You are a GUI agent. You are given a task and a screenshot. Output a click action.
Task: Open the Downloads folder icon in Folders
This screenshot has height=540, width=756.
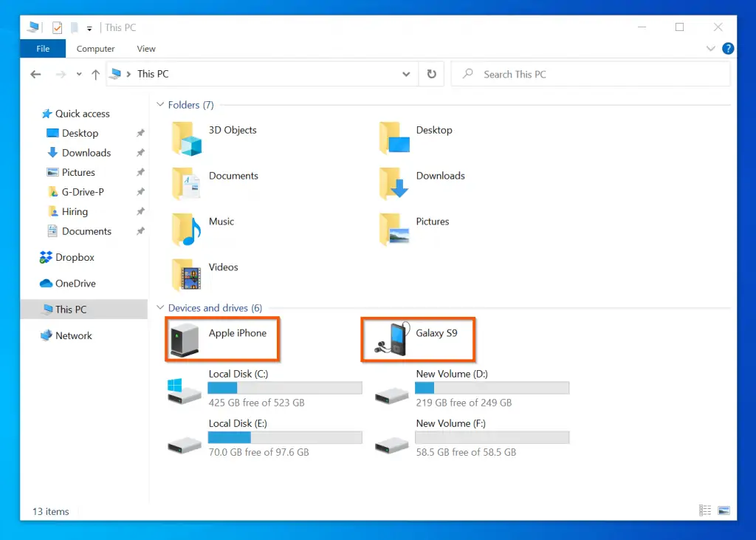[394, 183]
